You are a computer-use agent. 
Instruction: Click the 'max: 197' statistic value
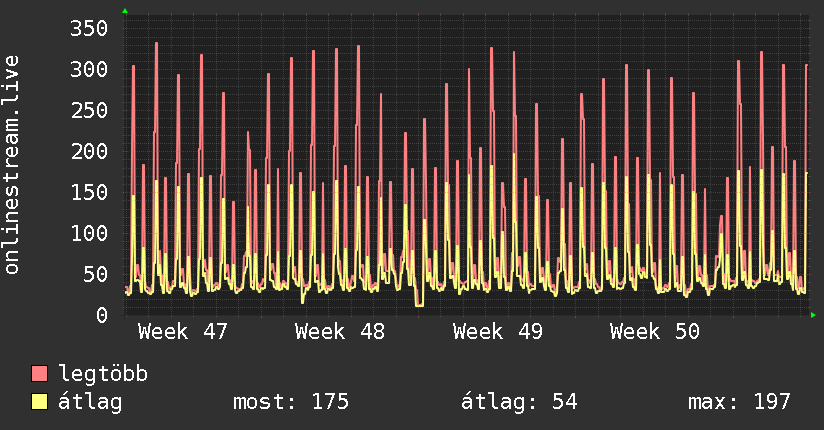(x=739, y=402)
